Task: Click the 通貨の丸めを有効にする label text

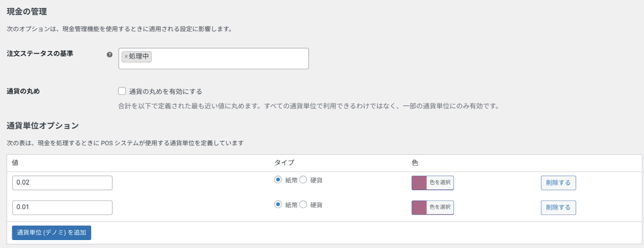Action: tap(165, 92)
